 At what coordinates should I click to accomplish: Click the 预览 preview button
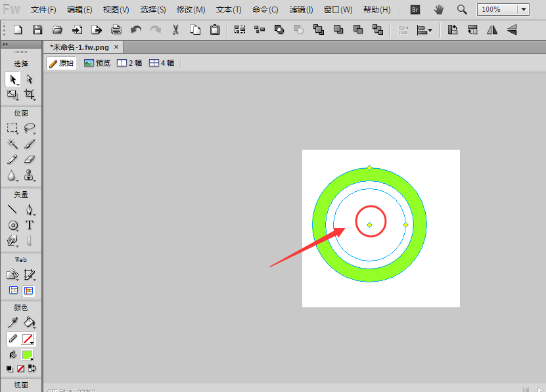[x=97, y=63]
